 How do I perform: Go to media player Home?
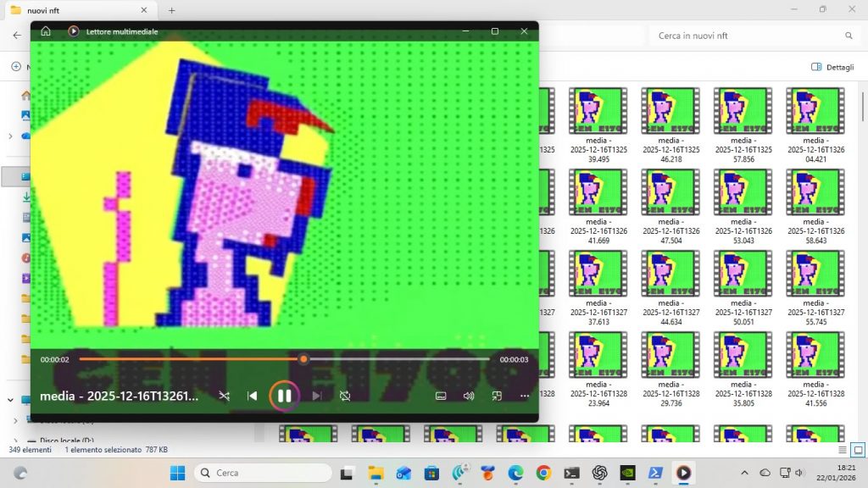click(46, 31)
